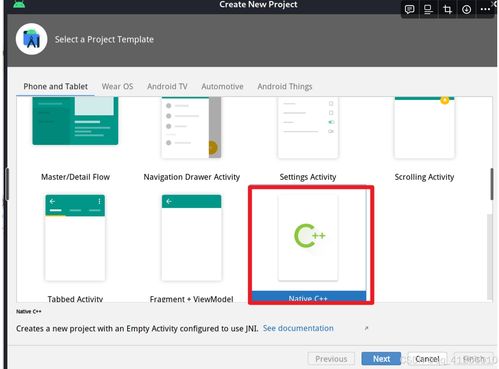Open the See documentation link
This screenshot has height=369, width=499.
click(298, 328)
